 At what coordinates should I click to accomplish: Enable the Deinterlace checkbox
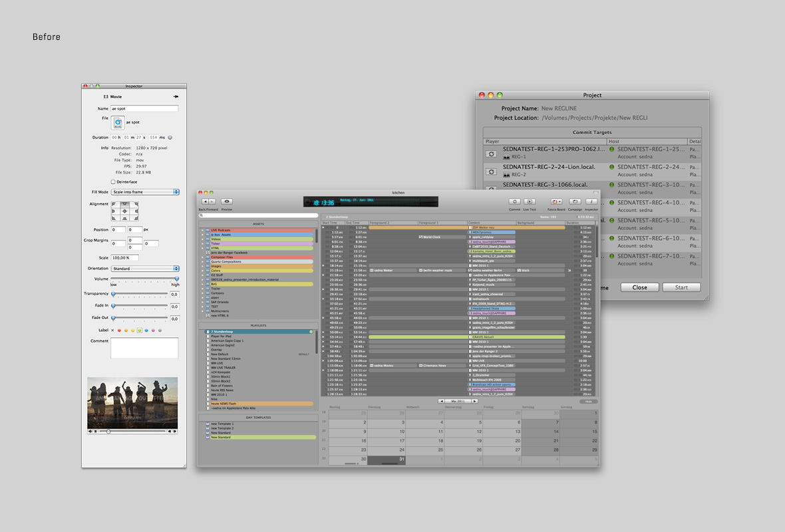tap(113, 182)
